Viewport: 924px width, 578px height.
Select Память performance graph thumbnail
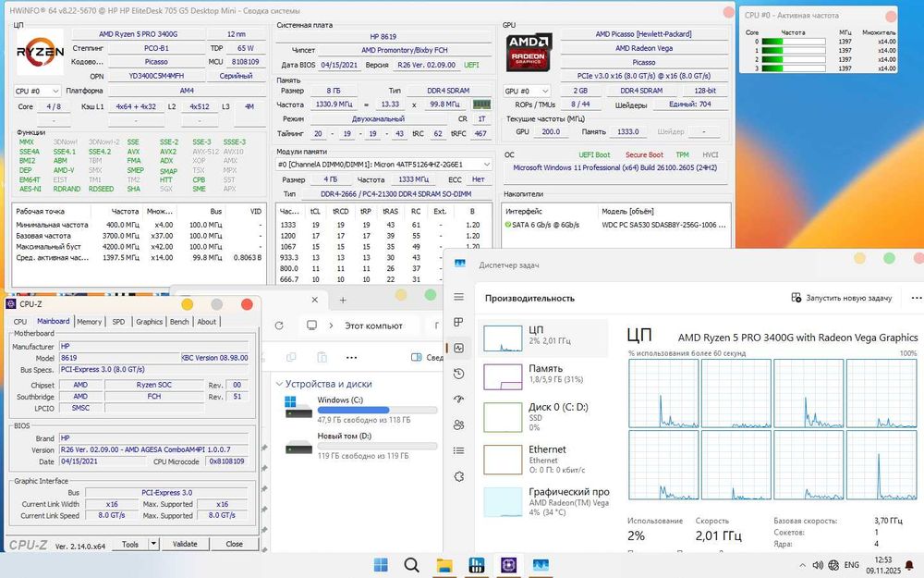[502, 377]
